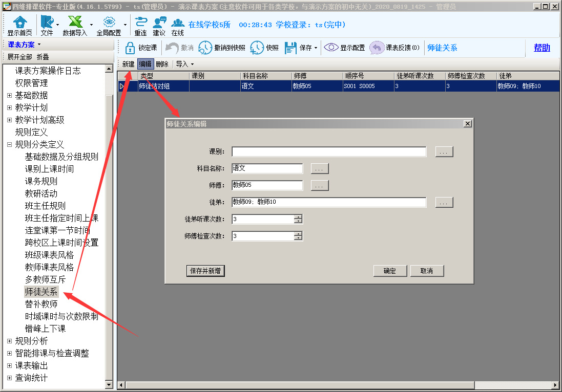The width and height of the screenshot is (562, 392).
Task: Open the 帮助 help link
Action: coord(542,48)
